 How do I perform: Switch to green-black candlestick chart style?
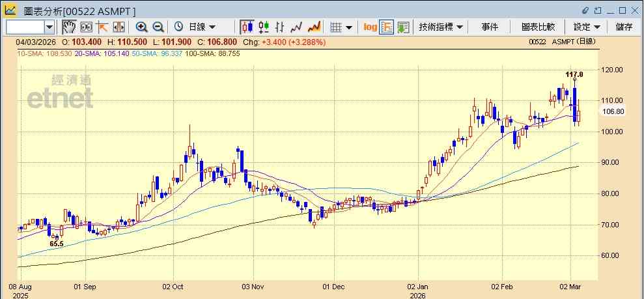click(264, 27)
